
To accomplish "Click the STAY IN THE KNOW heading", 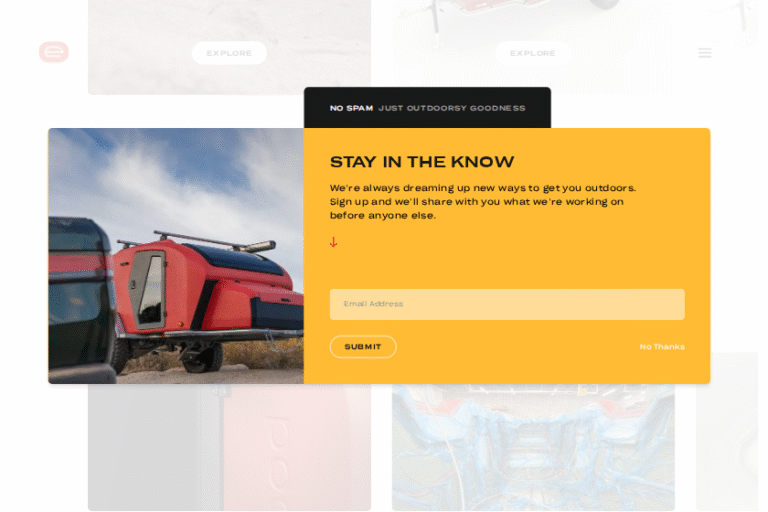I will [x=422, y=162].
